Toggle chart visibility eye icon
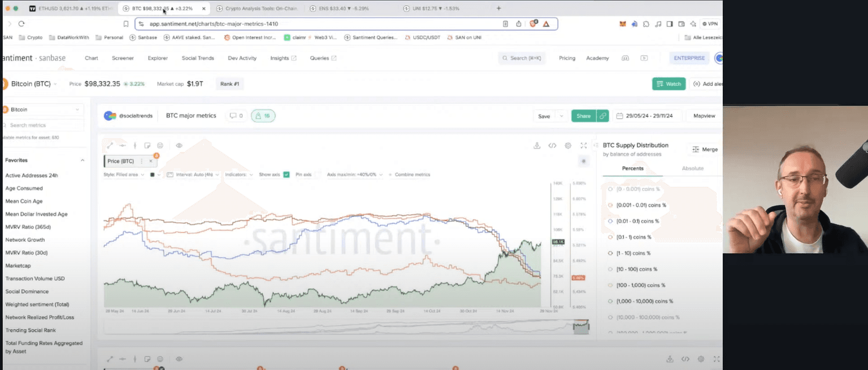The image size is (868, 370). (x=179, y=146)
